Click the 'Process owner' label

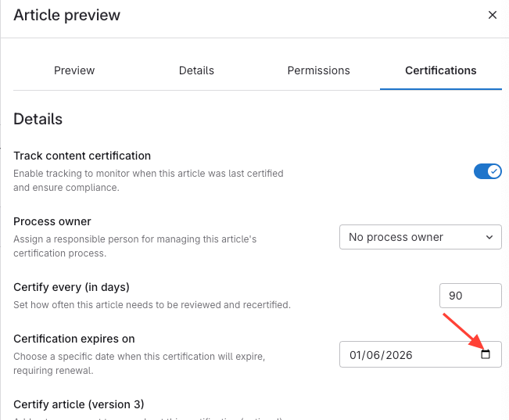[x=52, y=221]
